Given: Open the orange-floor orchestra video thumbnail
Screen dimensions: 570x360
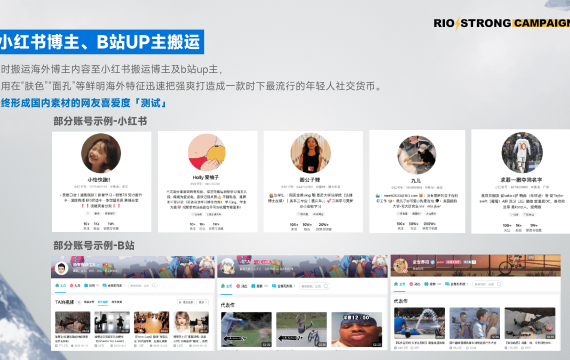Looking at the screenshot, I should [x=152, y=323].
